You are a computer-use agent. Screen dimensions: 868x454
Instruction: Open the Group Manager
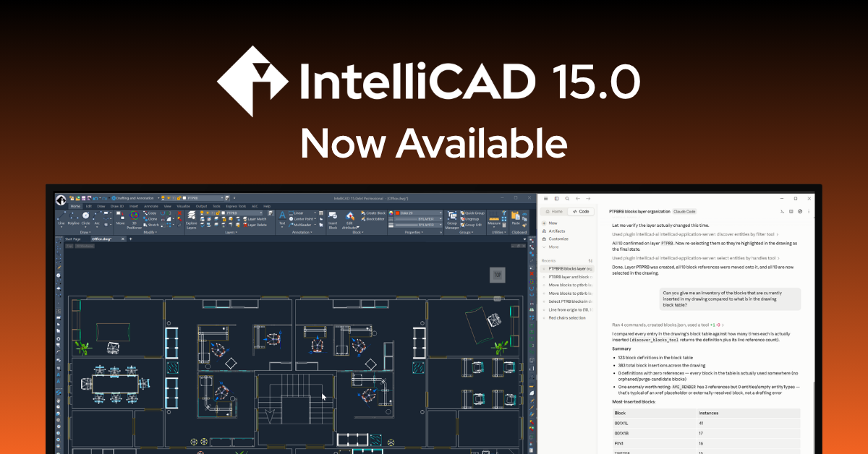coord(452,220)
